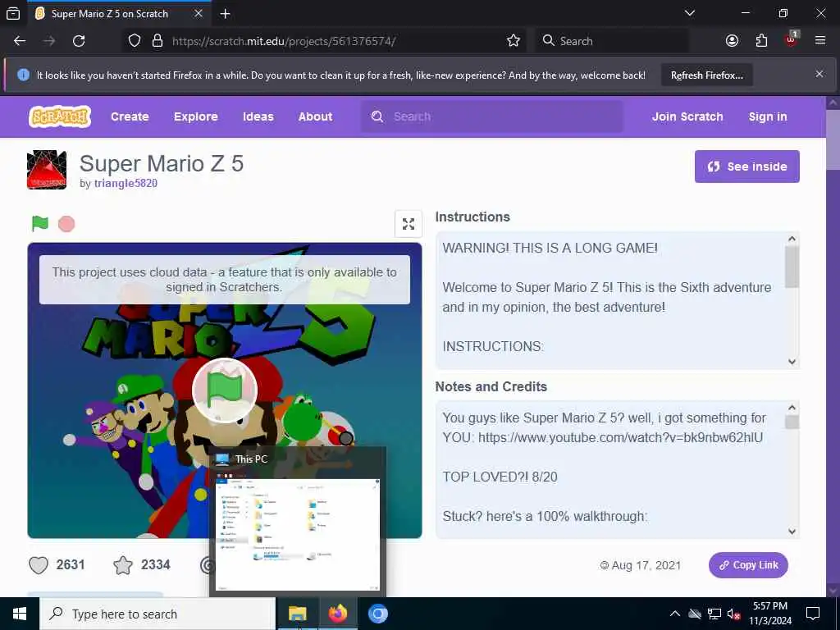Go back with the browser back arrow
Image resolution: width=840 pixels, height=630 pixels.
point(20,41)
